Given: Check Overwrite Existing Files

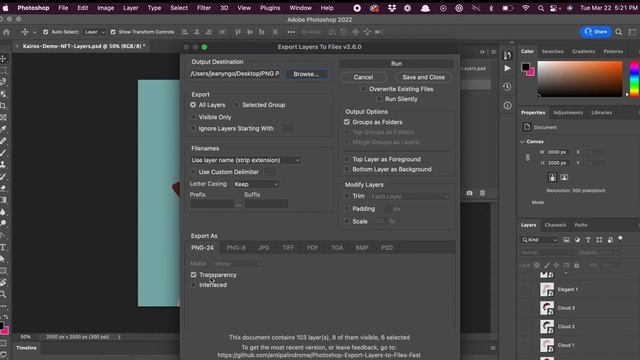Looking at the screenshot, I should [x=363, y=89].
